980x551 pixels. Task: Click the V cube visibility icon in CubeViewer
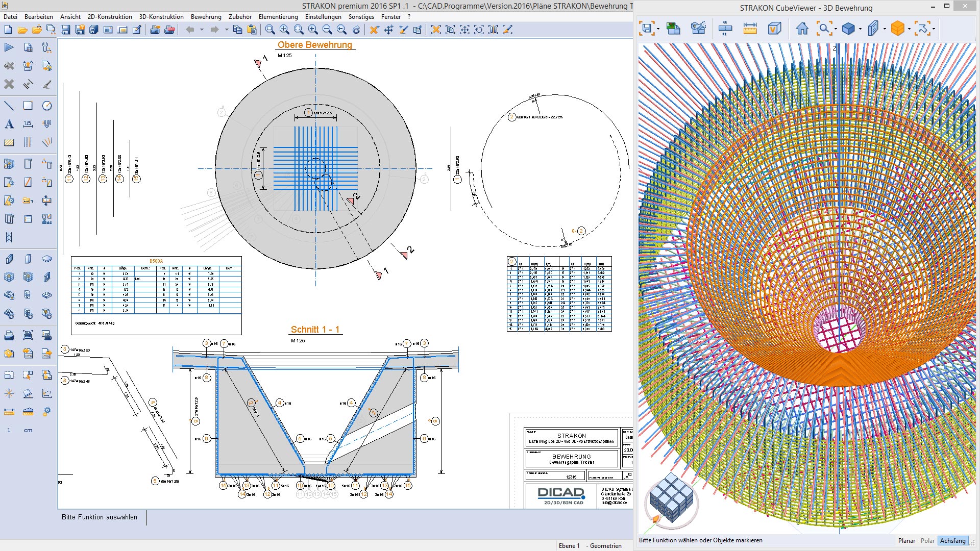[x=774, y=29]
